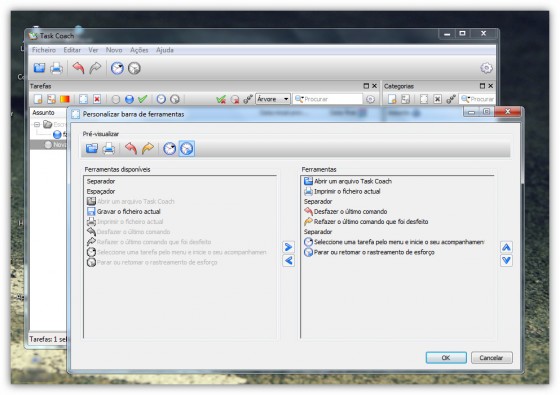Open the Ver menu
This screenshot has width=560, height=395.
93,50
